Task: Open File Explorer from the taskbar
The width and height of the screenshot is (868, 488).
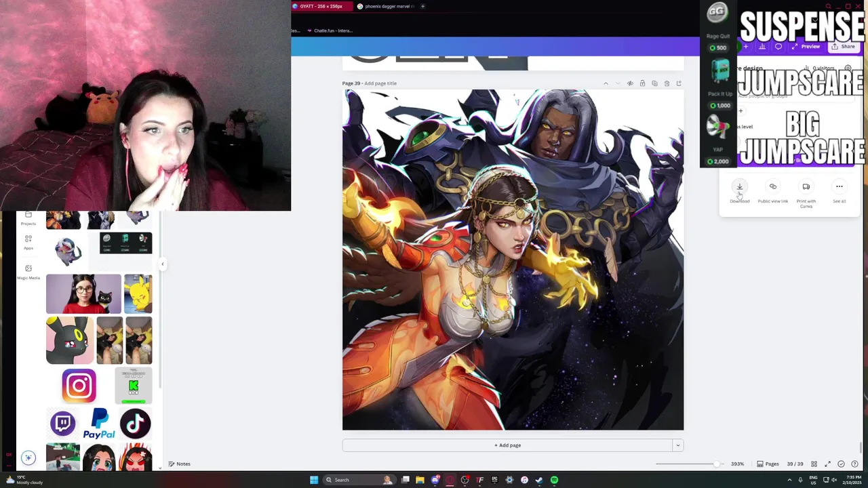Action: pos(420,480)
